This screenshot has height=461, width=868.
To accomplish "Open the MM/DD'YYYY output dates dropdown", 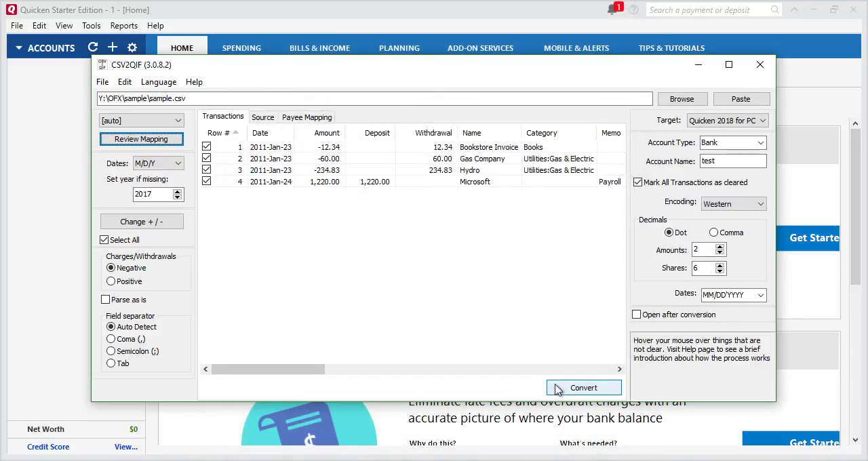I will click(x=734, y=295).
